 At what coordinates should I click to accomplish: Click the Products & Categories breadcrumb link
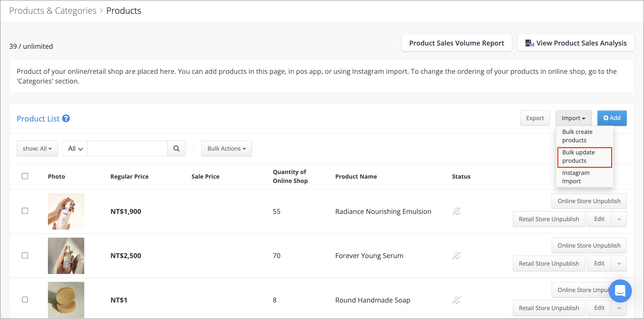coord(53,11)
